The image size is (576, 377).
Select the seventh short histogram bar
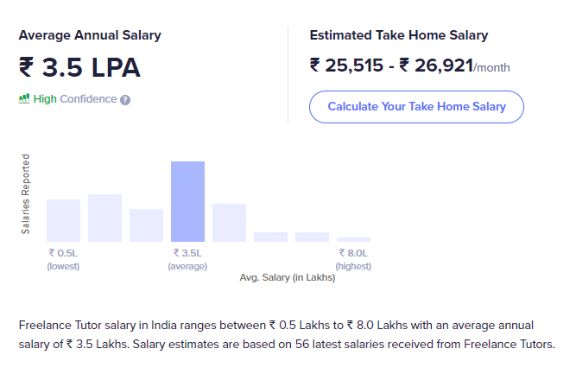[x=312, y=237]
